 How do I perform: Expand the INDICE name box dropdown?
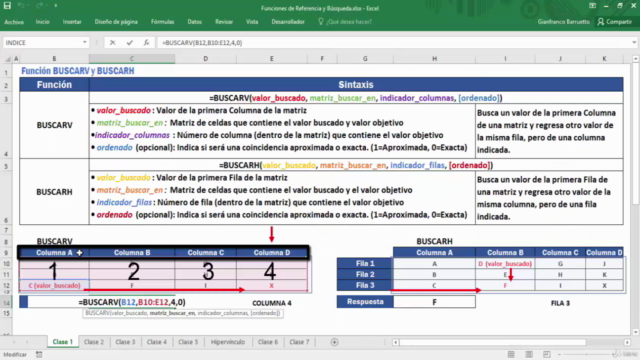click(x=84, y=42)
